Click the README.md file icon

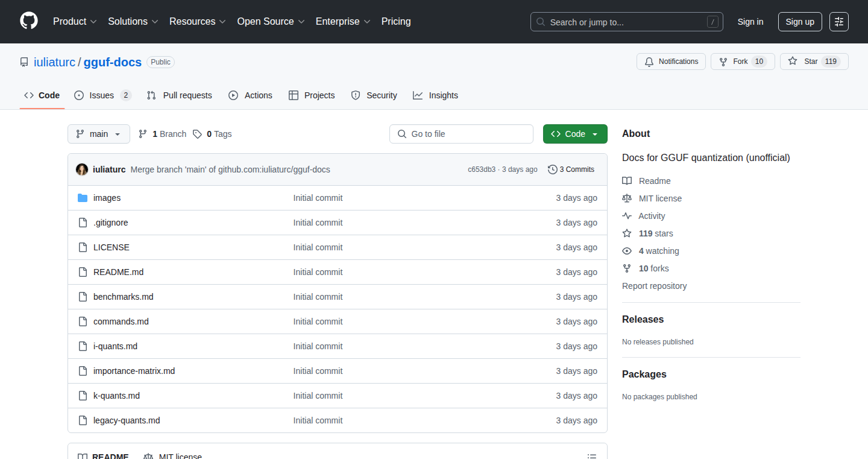pos(83,272)
